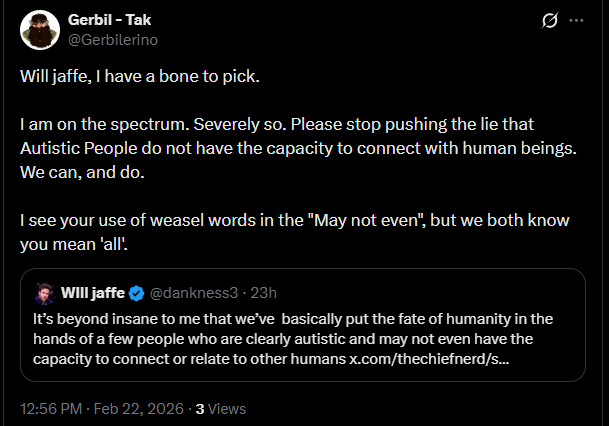Image resolution: width=609 pixels, height=426 pixels.
Task: Click the quote's "capacity to connect" line
Action: pyautogui.click(x=200, y=358)
